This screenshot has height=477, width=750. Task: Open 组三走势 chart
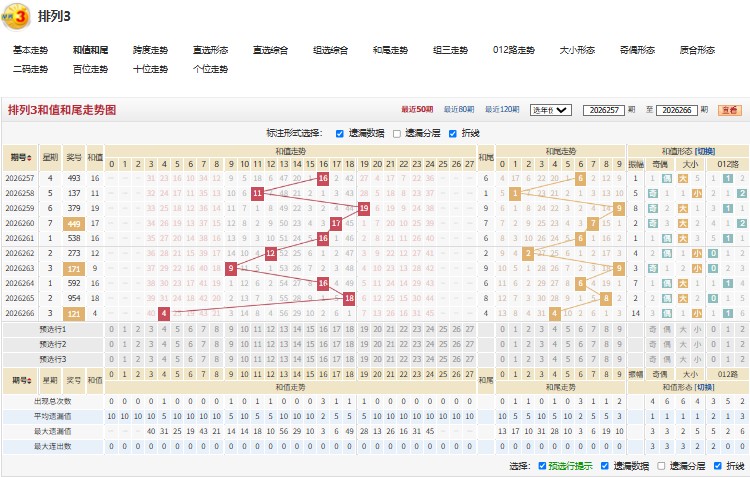[451, 50]
